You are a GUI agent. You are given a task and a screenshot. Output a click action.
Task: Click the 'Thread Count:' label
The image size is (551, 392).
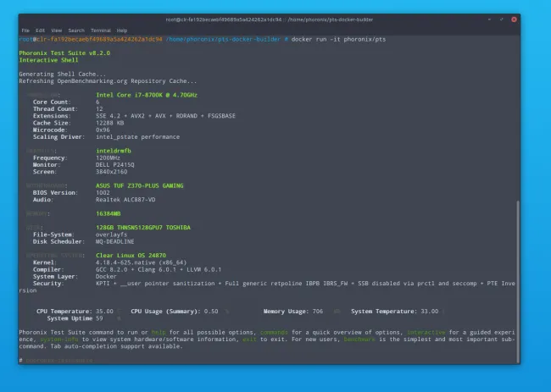pos(55,109)
